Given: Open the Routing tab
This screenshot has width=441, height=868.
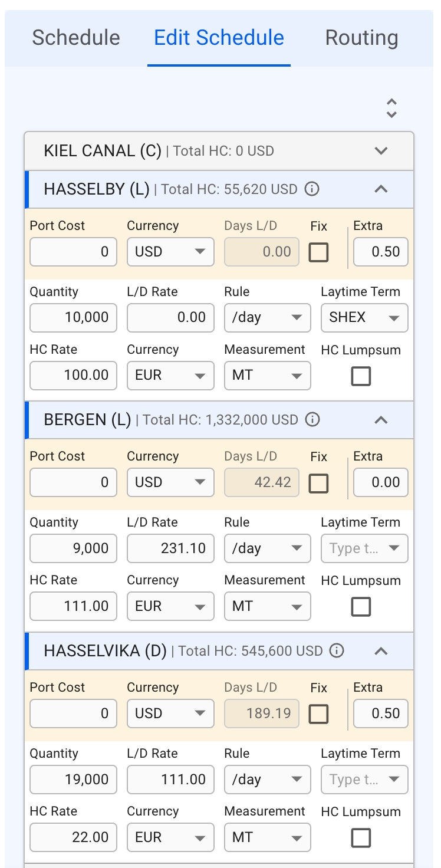Looking at the screenshot, I should click(x=361, y=38).
